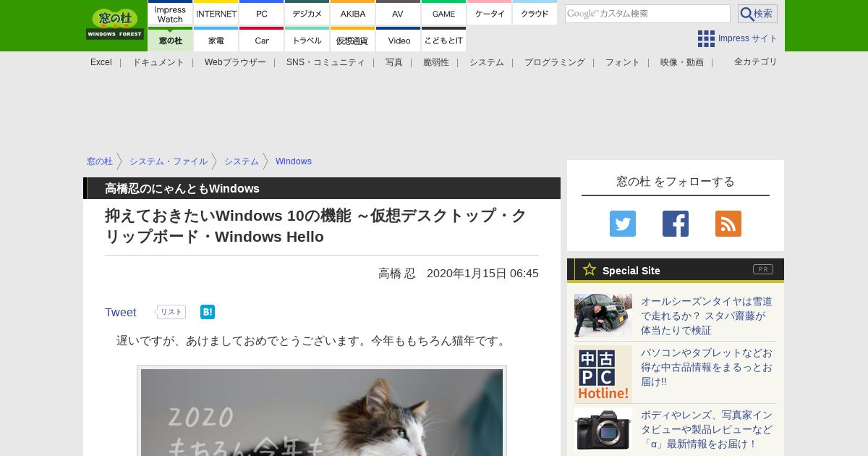Open the クラウド tab
Viewport: 868px width, 456px height.
tap(535, 13)
